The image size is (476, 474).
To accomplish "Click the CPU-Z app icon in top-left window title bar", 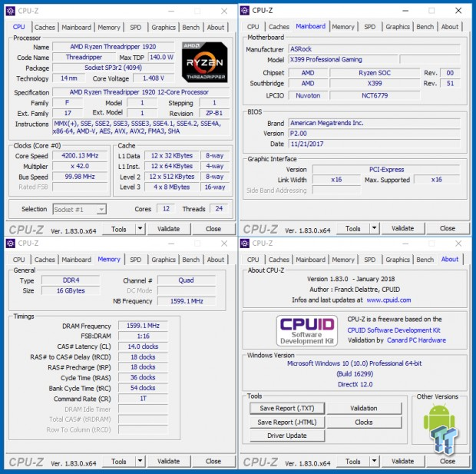I will click(10, 11).
